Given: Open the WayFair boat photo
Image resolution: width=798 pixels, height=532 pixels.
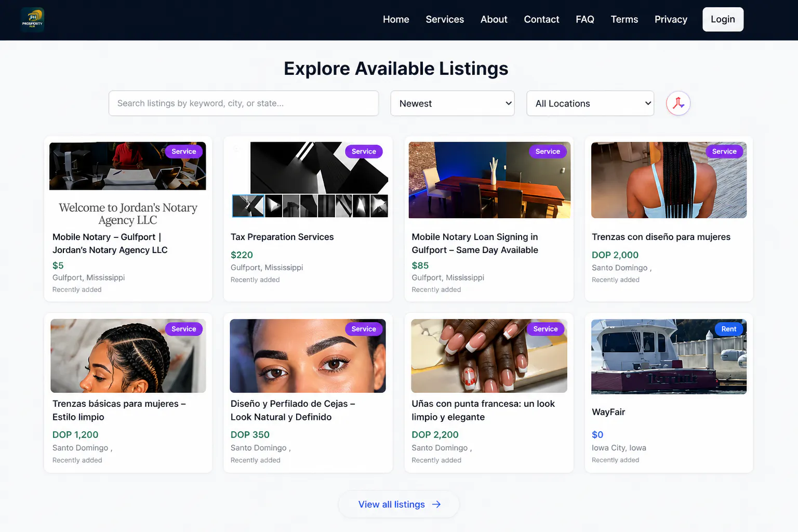Looking at the screenshot, I should [x=669, y=356].
